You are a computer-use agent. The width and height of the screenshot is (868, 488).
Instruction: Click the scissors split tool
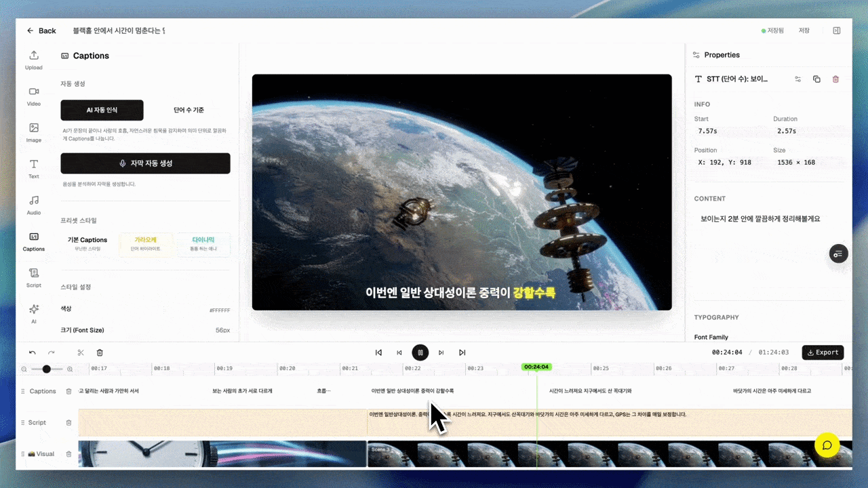tap(81, 352)
